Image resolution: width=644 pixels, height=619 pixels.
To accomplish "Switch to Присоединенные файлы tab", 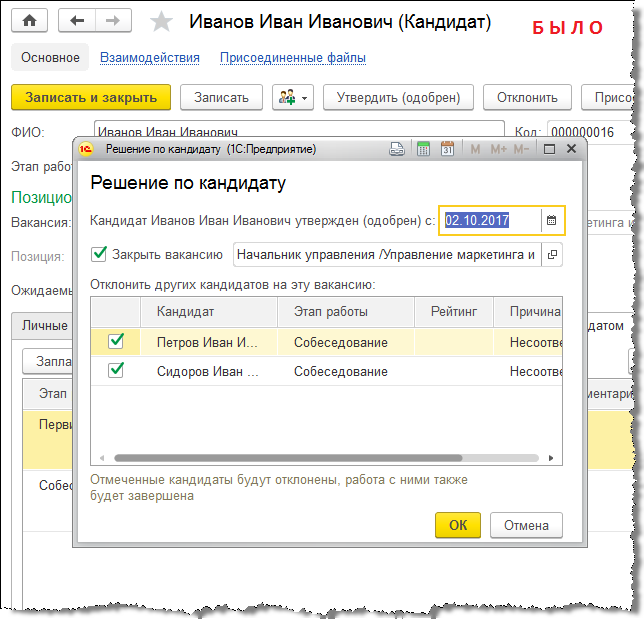I will 292,58.
